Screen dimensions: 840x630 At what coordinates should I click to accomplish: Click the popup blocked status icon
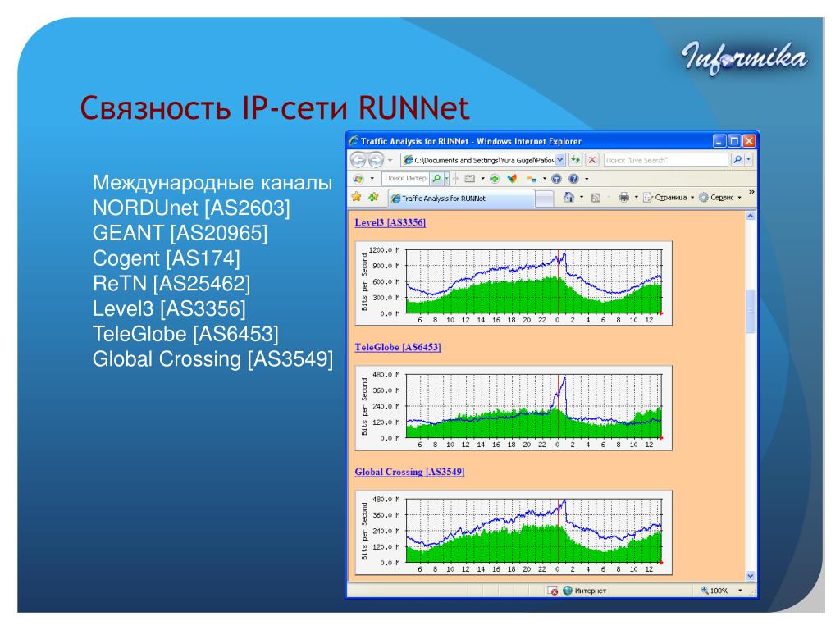tap(552, 591)
